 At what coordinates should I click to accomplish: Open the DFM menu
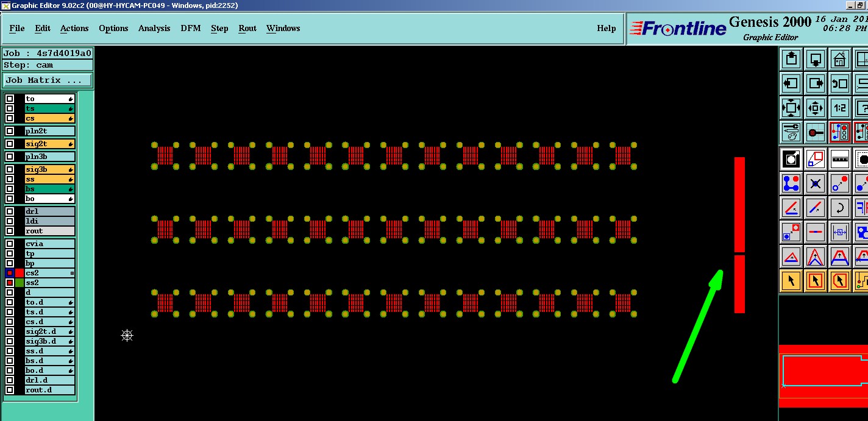[191, 28]
